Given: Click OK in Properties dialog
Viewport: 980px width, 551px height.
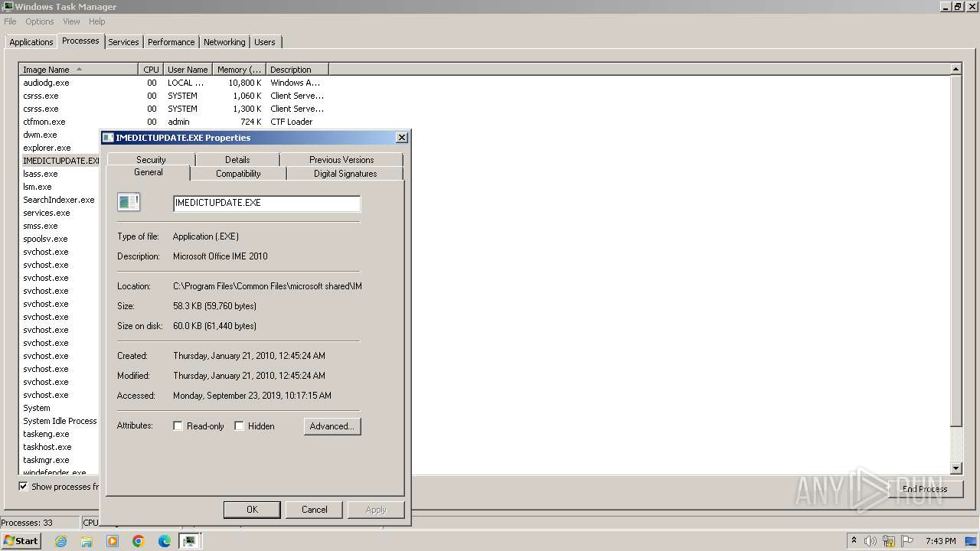Looking at the screenshot, I should tap(252, 510).
